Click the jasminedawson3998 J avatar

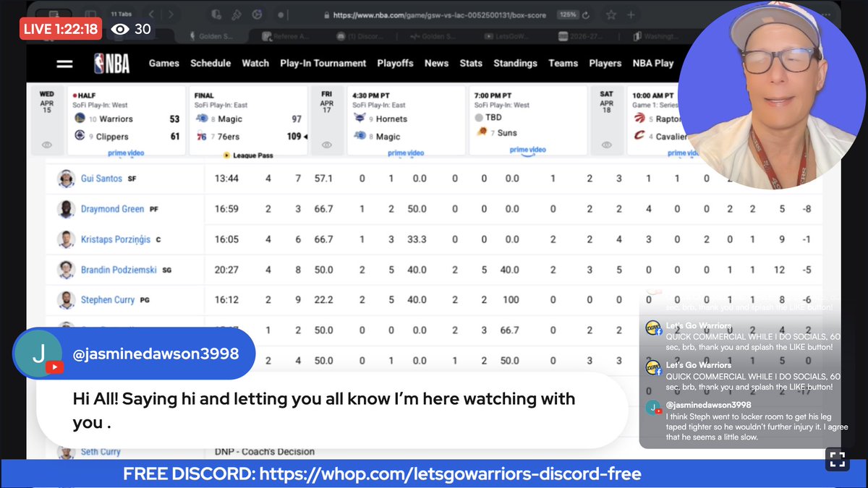[x=38, y=354]
